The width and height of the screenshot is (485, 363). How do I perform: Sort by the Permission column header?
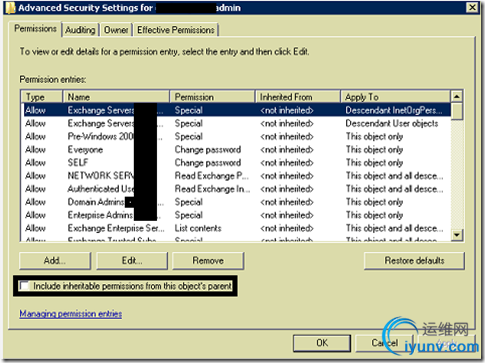[x=212, y=97]
